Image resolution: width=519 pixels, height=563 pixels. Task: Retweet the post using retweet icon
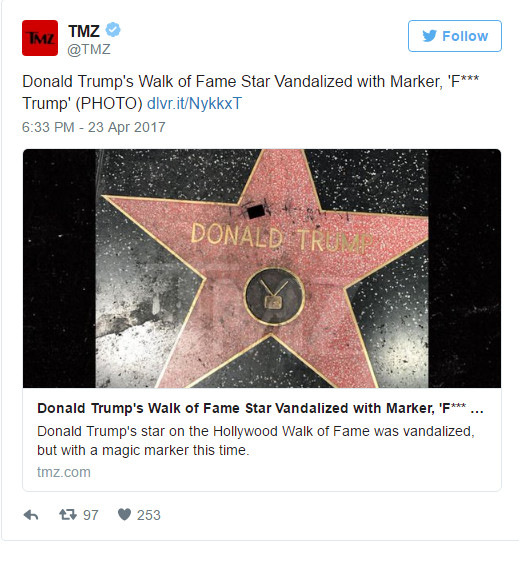[x=68, y=515]
